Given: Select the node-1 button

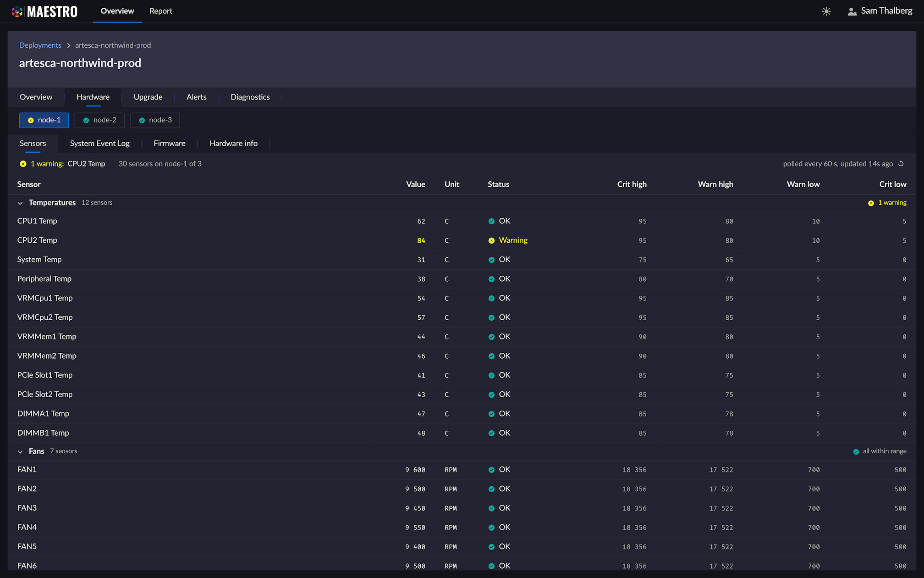Looking at the screenshot, I should pos(44,120).
